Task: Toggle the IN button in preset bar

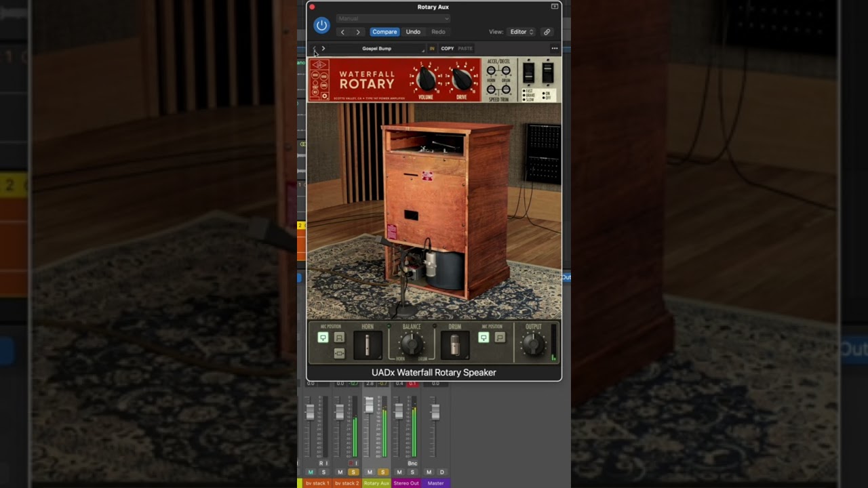Action: (432, 49)
